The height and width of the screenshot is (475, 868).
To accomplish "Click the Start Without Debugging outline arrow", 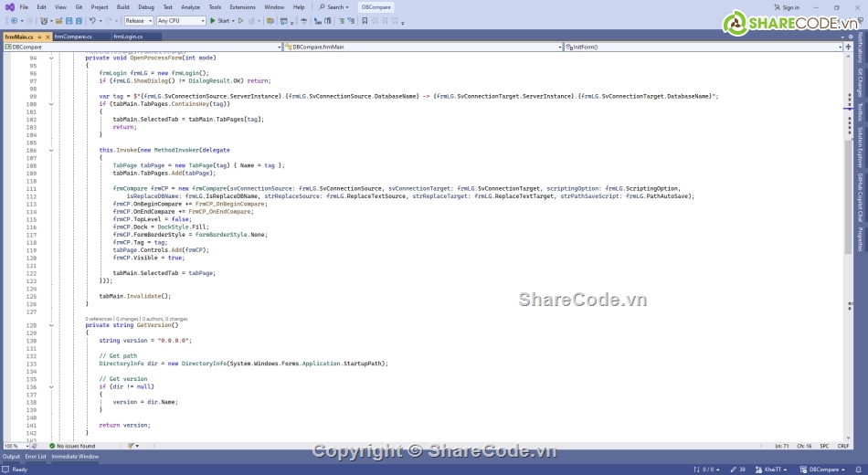I will [241, 20].
